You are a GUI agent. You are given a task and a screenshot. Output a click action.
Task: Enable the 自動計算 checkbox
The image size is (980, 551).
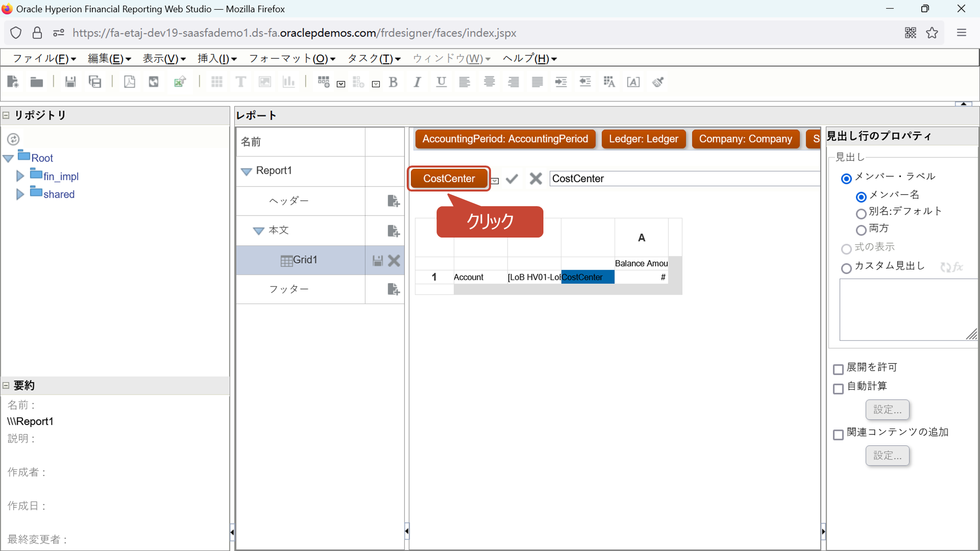[x=838, y=388]
